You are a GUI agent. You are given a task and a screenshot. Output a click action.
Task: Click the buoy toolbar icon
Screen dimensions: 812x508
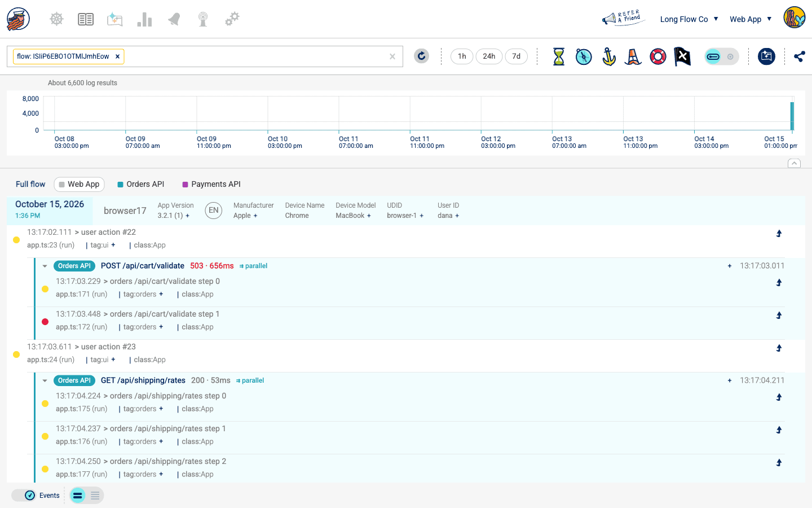(633, 56)
